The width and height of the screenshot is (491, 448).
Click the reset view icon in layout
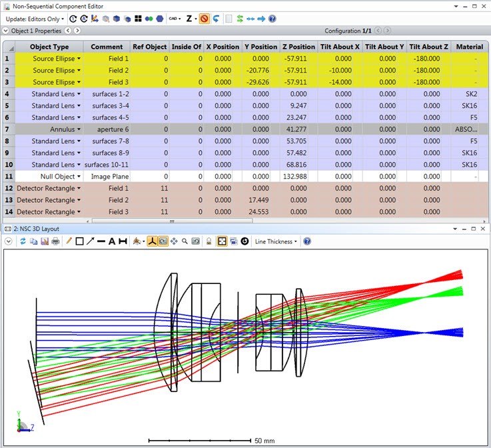click(196, 241)
